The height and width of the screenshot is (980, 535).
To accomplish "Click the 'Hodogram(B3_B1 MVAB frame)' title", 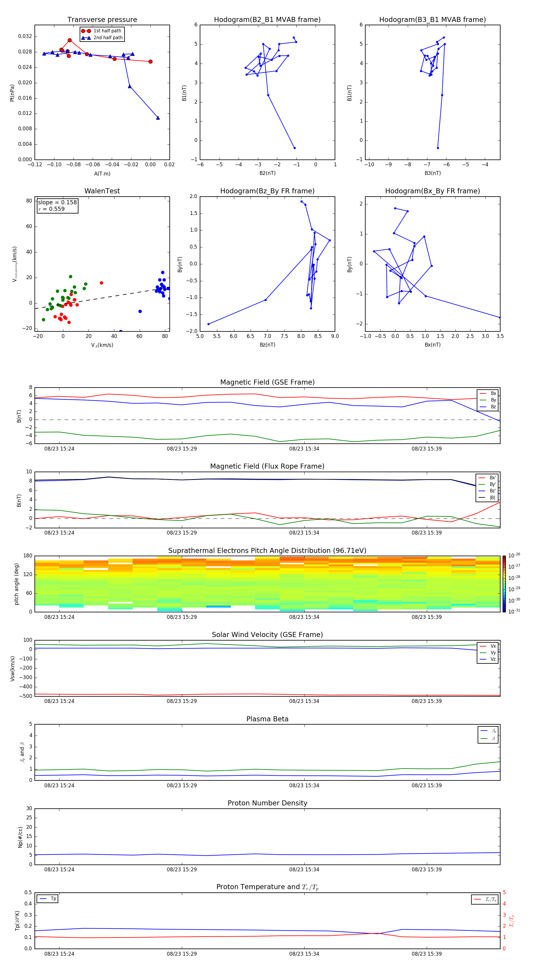I will [432, 19].
